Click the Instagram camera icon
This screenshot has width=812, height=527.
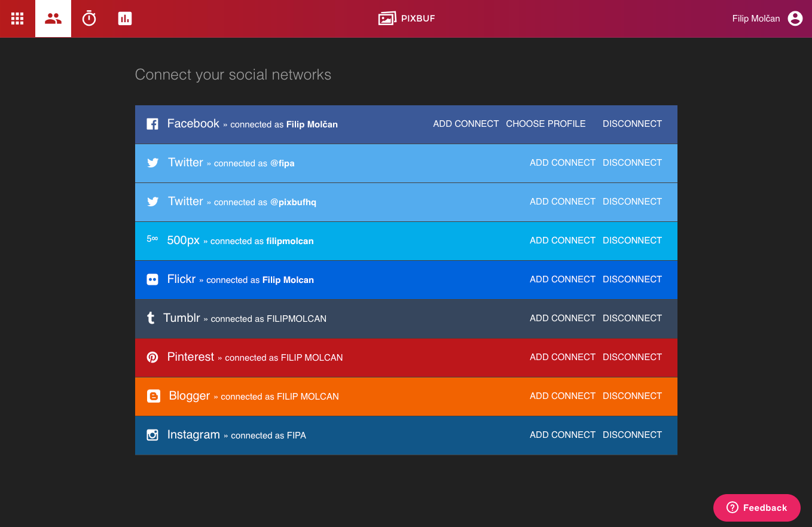(x=152, y=435)
